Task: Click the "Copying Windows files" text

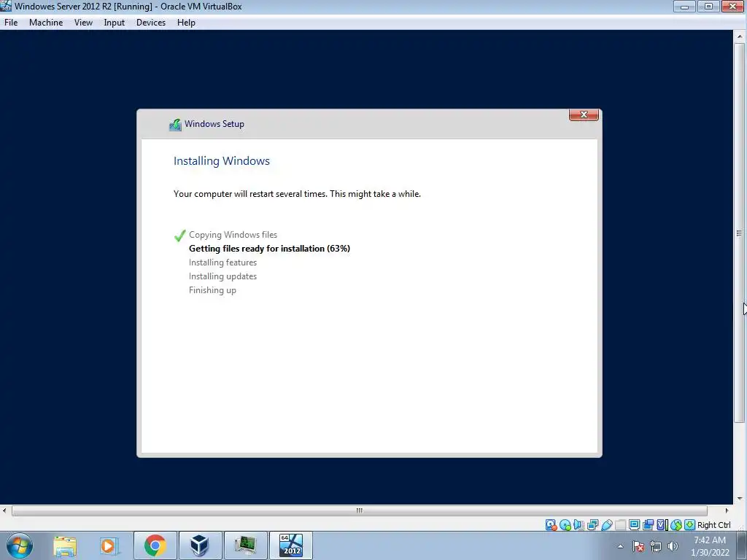Action: pos(233,235)
